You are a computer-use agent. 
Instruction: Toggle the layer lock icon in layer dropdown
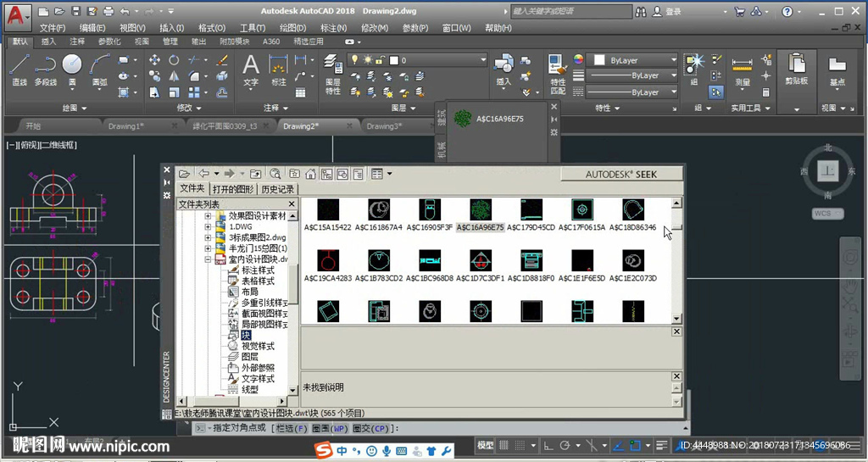point(380,59)
